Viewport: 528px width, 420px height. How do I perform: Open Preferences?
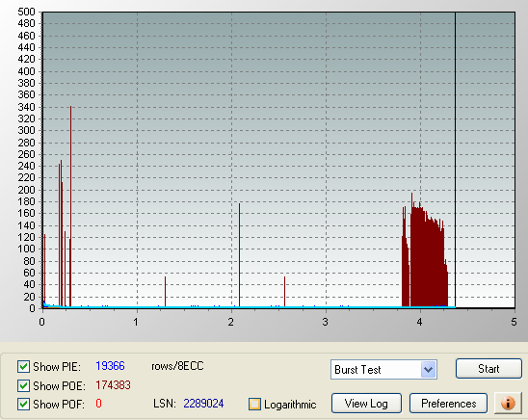449,403
